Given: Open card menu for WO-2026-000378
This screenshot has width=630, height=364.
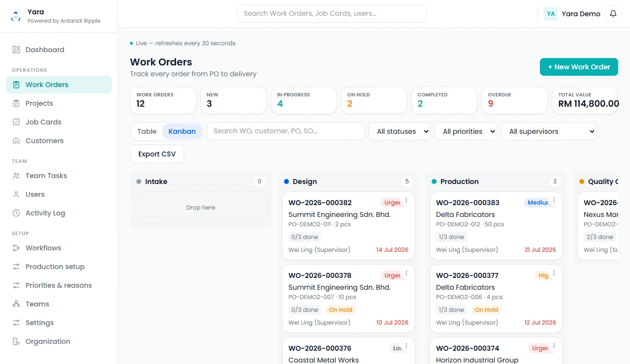Looking at the screenshot, I should point(407,273).
